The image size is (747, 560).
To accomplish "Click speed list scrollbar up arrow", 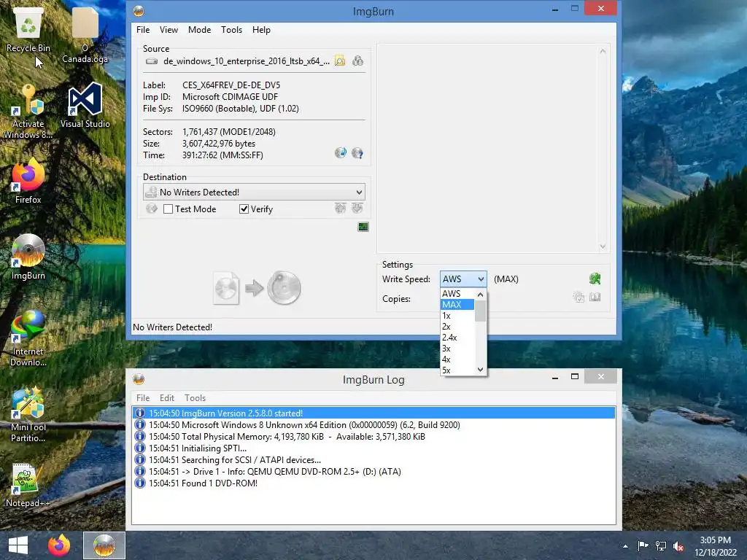I will tap(480, 295).
